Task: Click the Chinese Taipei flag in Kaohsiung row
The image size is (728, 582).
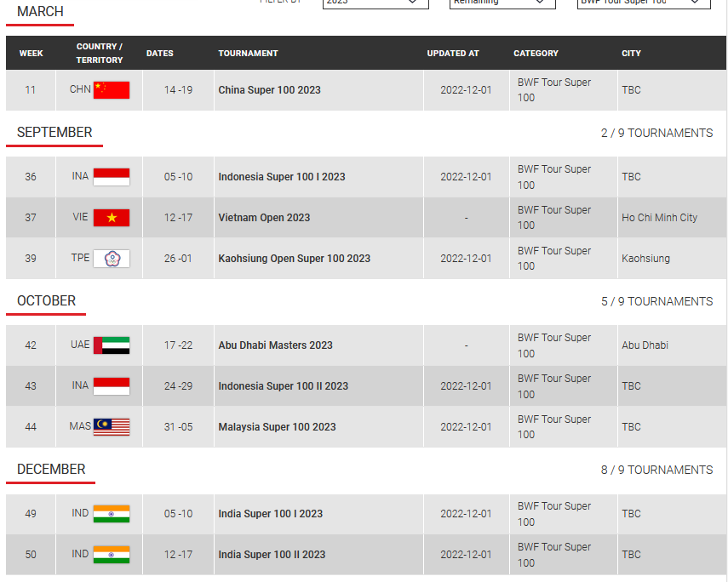Action: coord(112,259)
